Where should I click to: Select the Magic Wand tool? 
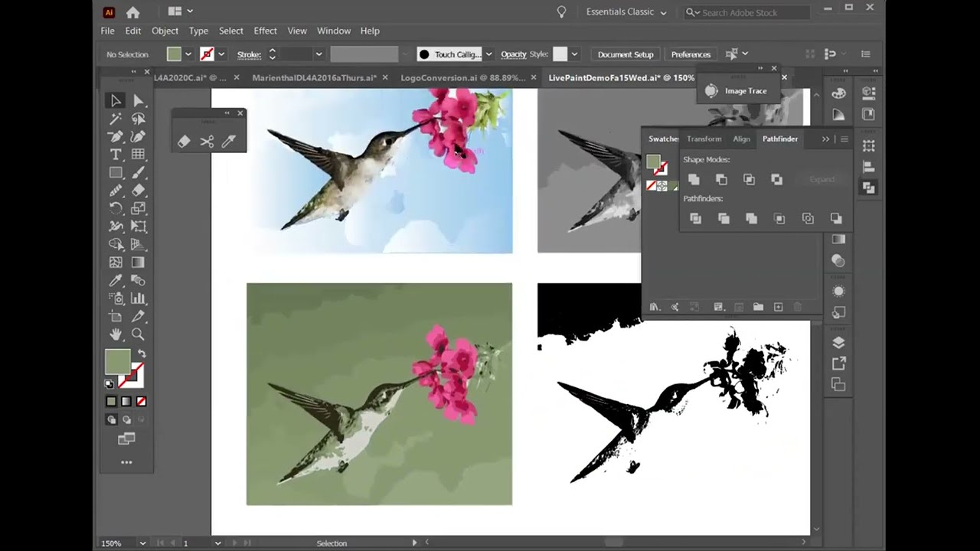(x=116, y=119)
